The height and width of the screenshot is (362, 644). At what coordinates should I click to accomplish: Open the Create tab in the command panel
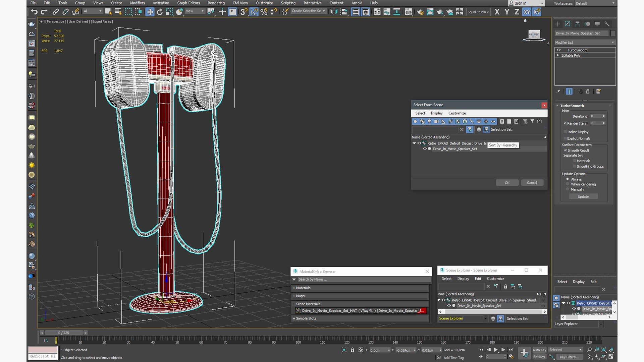557,24
